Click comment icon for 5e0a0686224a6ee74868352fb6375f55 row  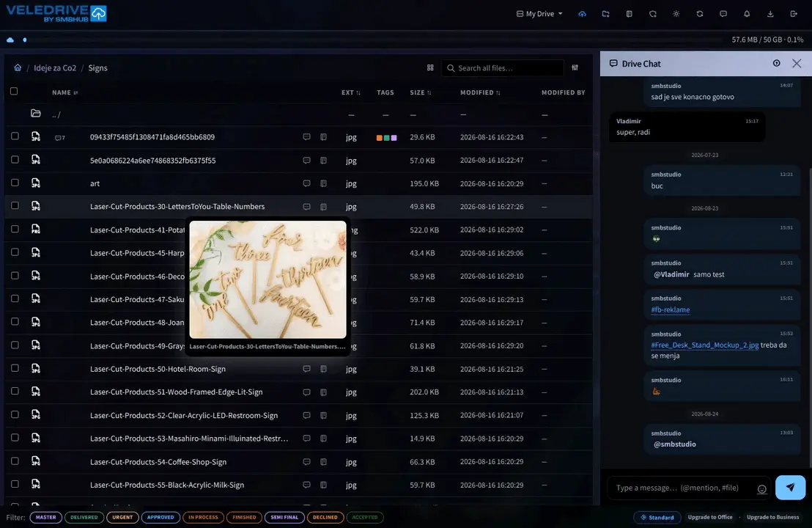306,160
